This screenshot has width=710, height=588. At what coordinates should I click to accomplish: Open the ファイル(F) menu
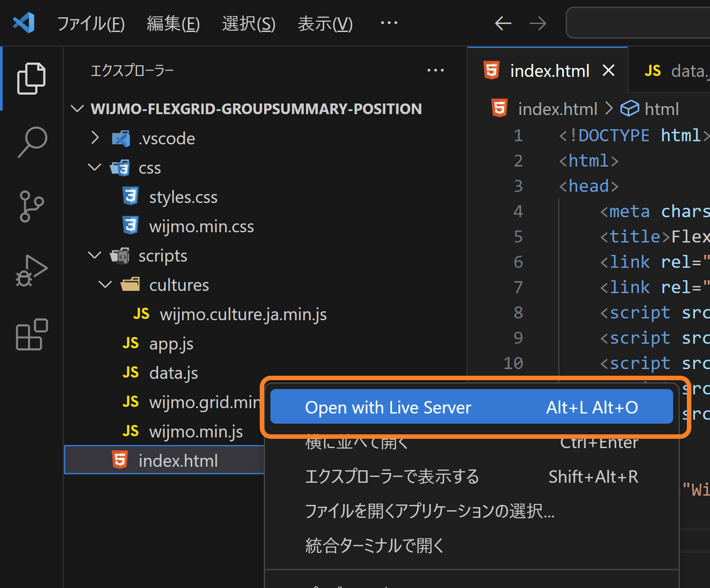click(91, 24)
